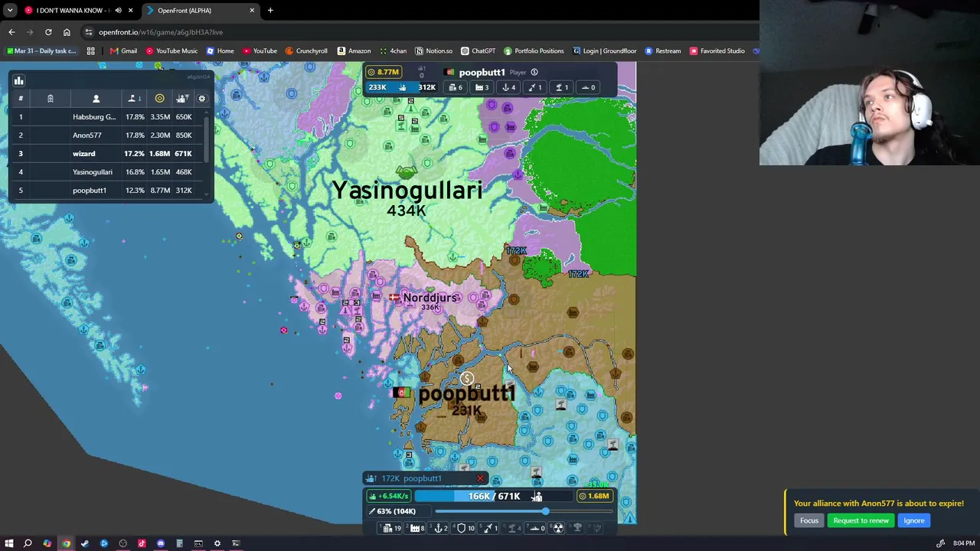980x551 pixels.
Task: Reload the OpenFront page
Action: click(48, 32)
